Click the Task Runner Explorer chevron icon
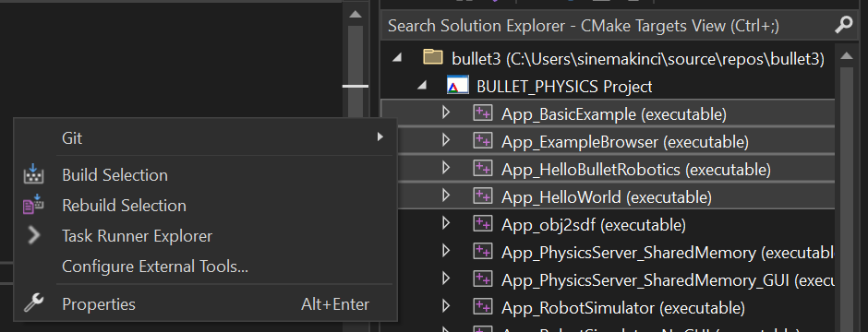Image resolution: width=868 pixels, height=332 pixels. (x=34, y=236)
